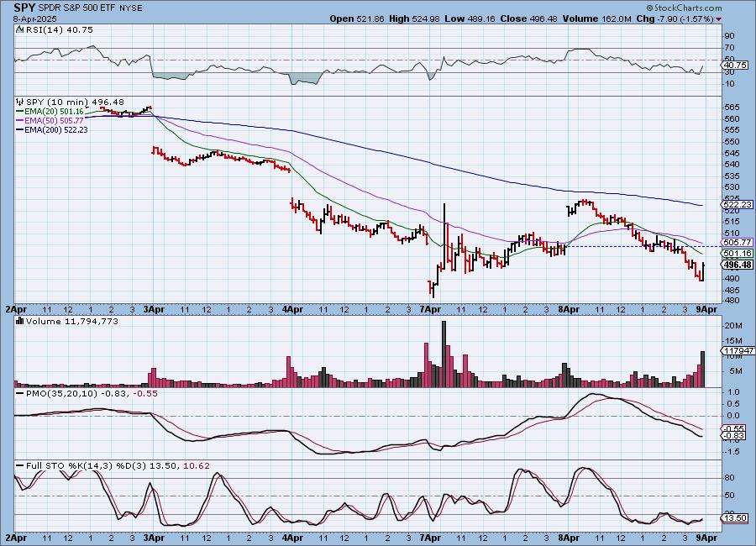756x546 pixels.
Task: Click the 90 level on RSI axis
Action: (x=729, y=35)
